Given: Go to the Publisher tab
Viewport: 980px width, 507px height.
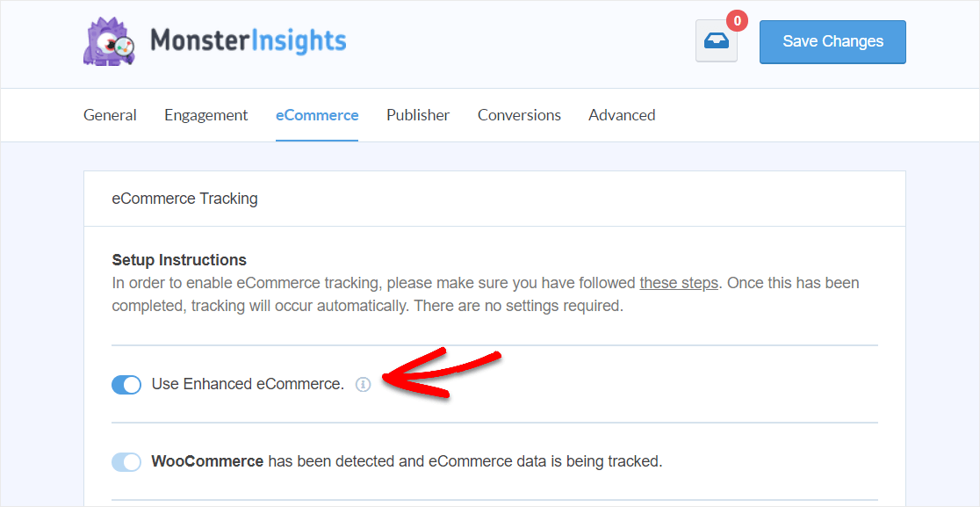Looking at the screenshot, I should [x=418, y=115].
